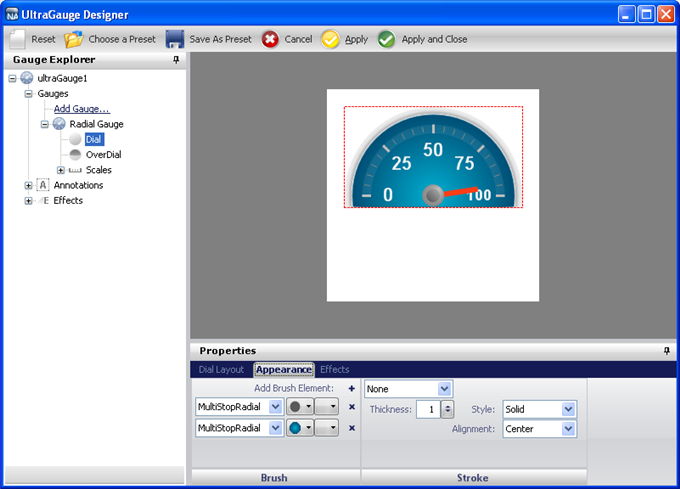The width and height of the screenshot is (680, 489).
Task: Add a brush element with plus icon
Action: 351,388
